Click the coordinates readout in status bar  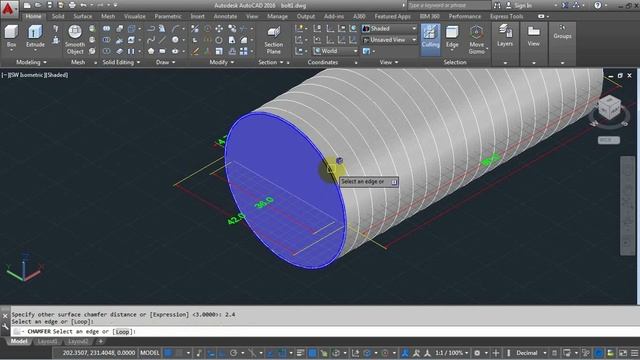pyautogui.click(x=99, y=353)
